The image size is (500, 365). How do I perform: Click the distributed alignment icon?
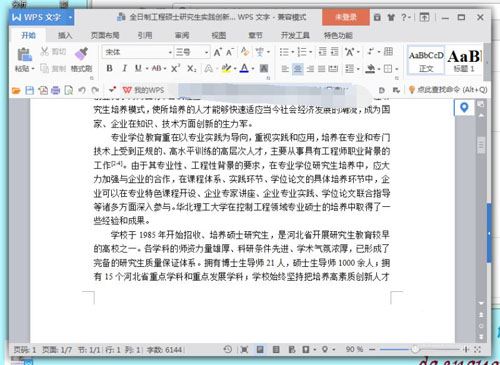(333, 69)
